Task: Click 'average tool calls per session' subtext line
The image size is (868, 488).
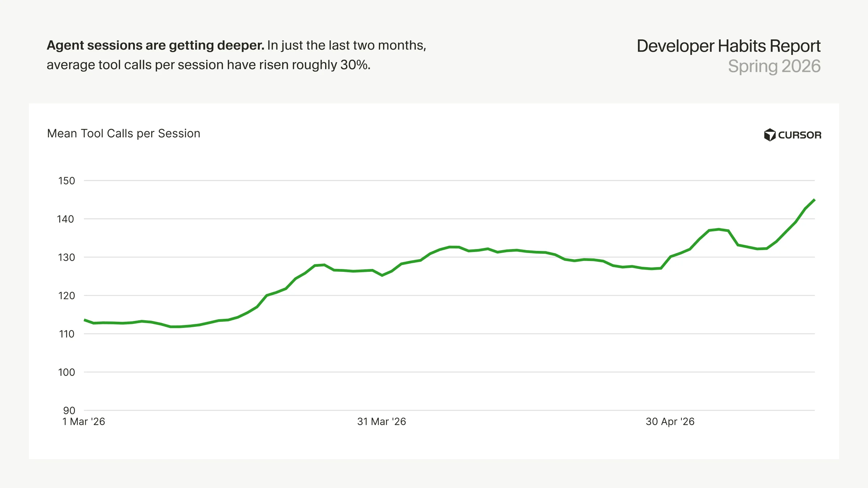Action: [x=209, y=65]
